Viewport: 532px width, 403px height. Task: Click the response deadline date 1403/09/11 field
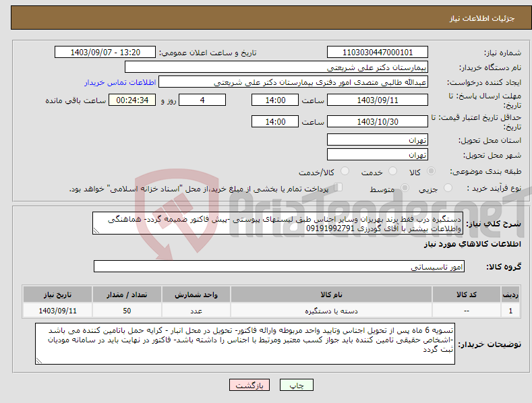(378, 100)
